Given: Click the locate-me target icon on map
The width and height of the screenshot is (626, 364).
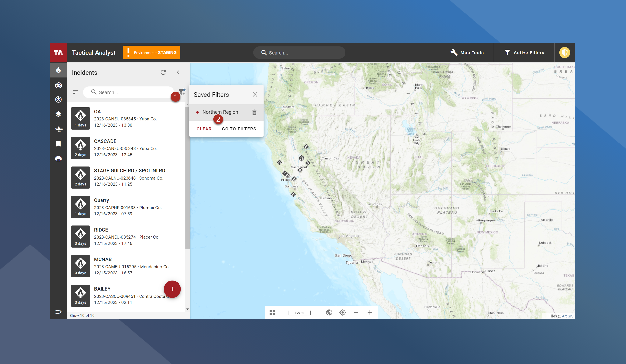Looking at the screenshot, I should pos(343,312).
